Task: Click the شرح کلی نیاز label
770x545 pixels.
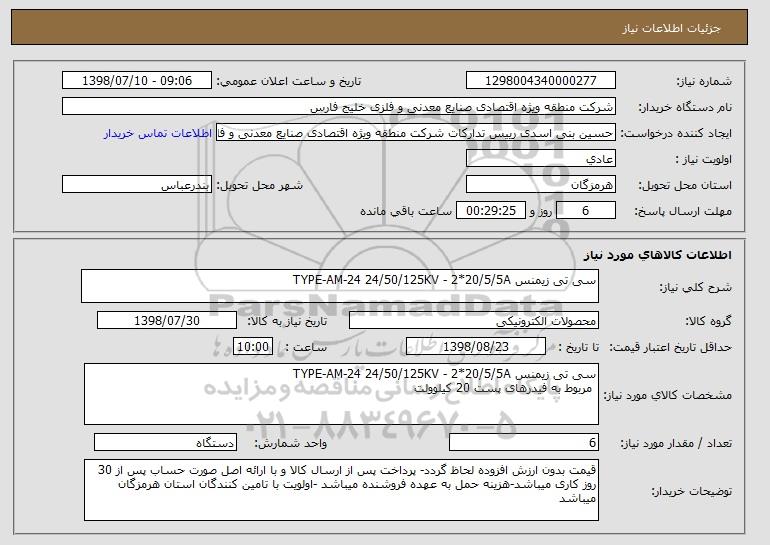Action: click(696, 287)
